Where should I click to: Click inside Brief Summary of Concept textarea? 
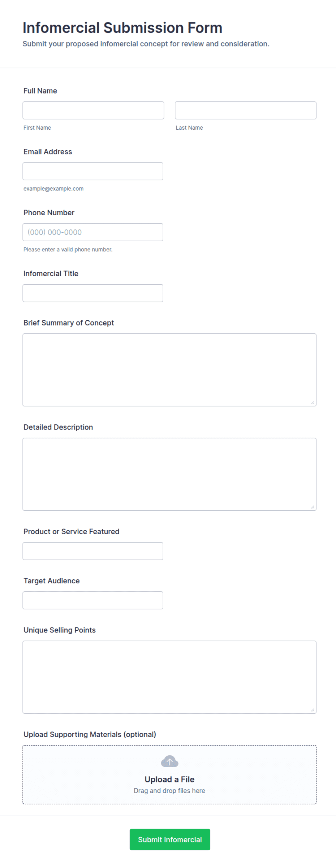(x=169, y=370)
